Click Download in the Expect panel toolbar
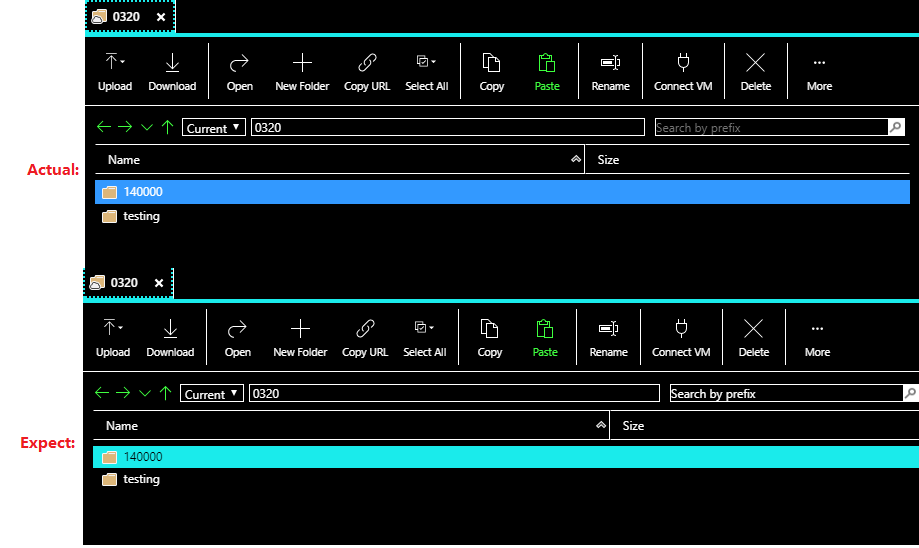Viewport: 919px width, 548px height. tap(170, 339)
